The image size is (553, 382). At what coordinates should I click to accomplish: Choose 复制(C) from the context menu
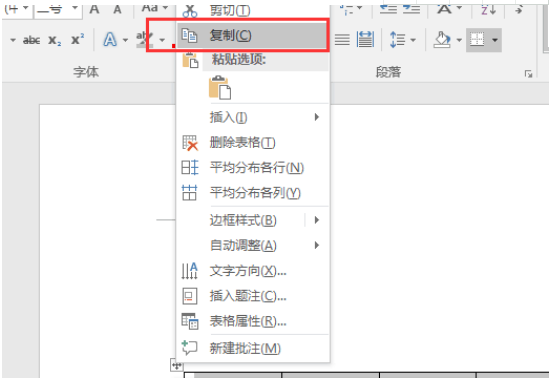253,35
